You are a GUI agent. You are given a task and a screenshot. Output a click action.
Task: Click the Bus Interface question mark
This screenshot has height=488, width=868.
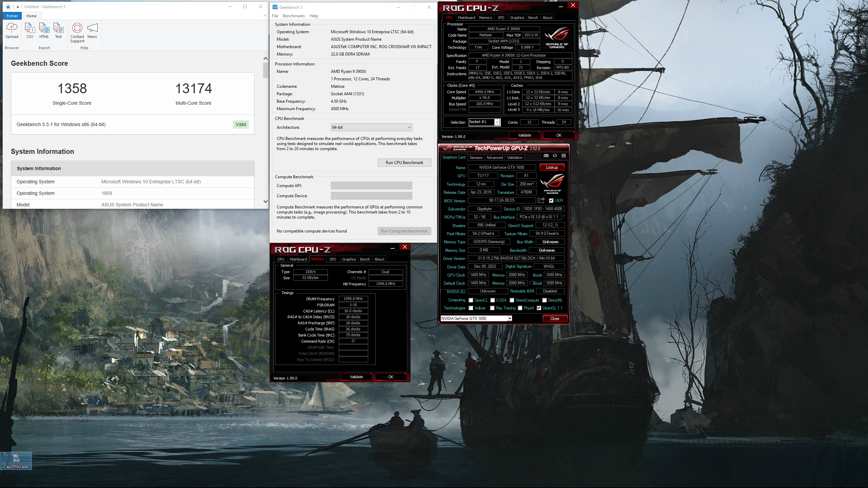click(564, 217)
